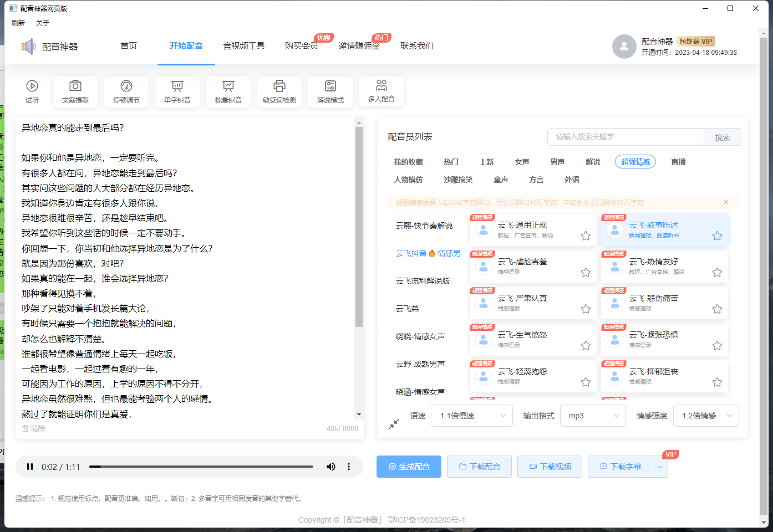
Task: Click 刷新 in the menu bar
Action: pos(18,23)
